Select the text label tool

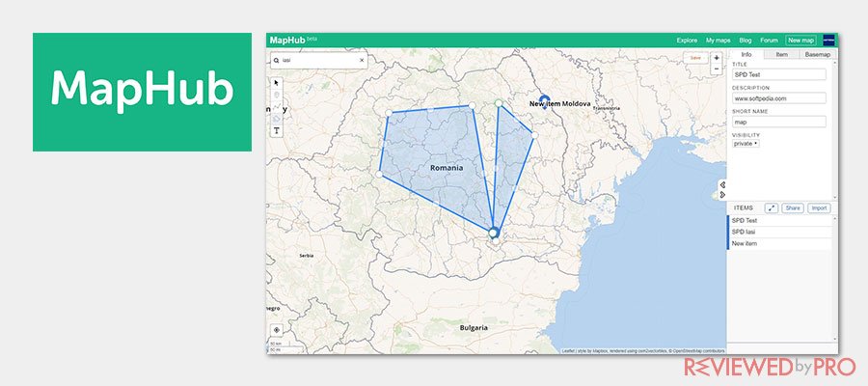[277, 131]
